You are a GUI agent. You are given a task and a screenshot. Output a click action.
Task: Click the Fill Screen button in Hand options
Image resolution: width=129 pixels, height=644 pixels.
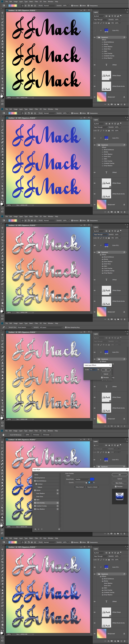tap(46, 435)
